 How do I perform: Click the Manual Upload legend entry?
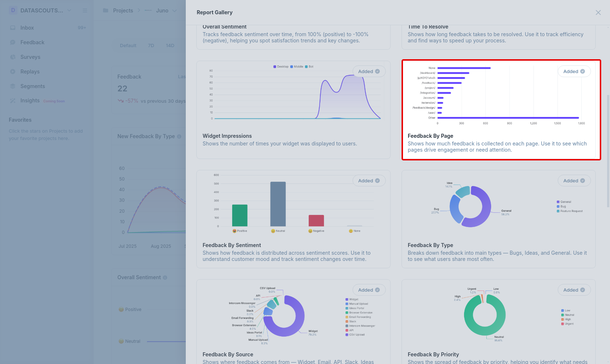click(x=357, y=304)
